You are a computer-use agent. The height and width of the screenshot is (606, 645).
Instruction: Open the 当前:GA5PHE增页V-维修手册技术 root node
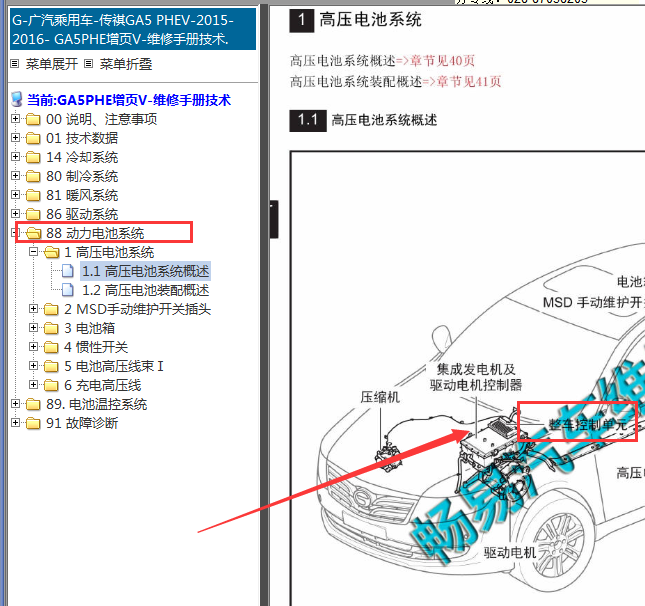pyautogui.click(x=129, y=100)
